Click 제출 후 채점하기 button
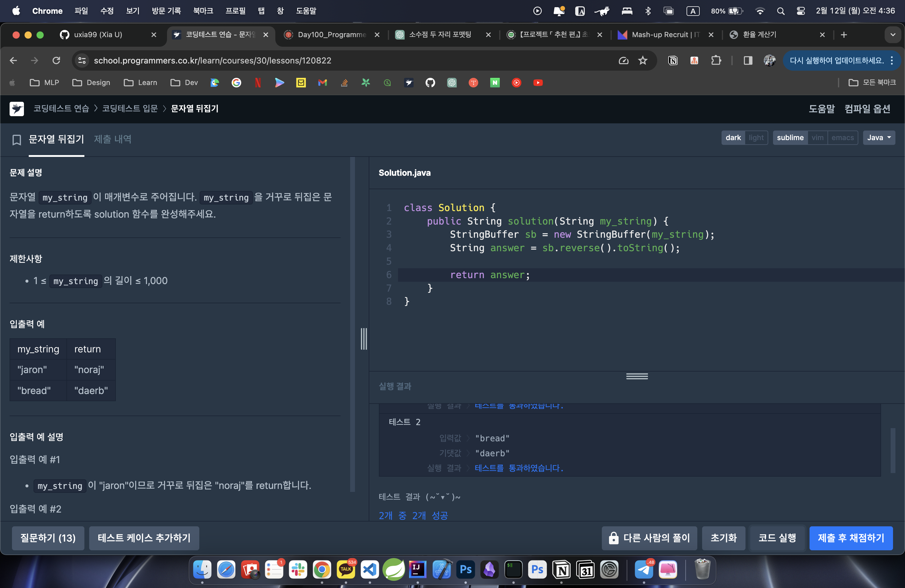 tap(851, 538)
